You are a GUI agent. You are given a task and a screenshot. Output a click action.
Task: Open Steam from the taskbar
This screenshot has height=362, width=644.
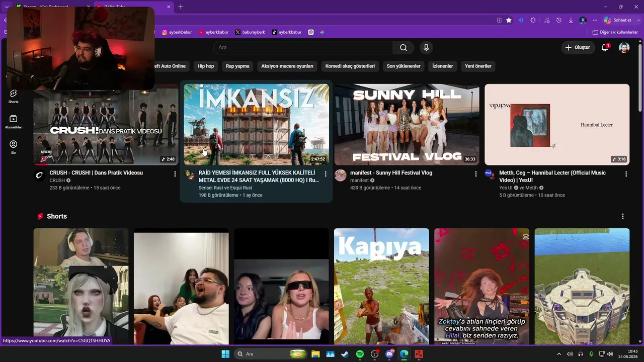345,354
